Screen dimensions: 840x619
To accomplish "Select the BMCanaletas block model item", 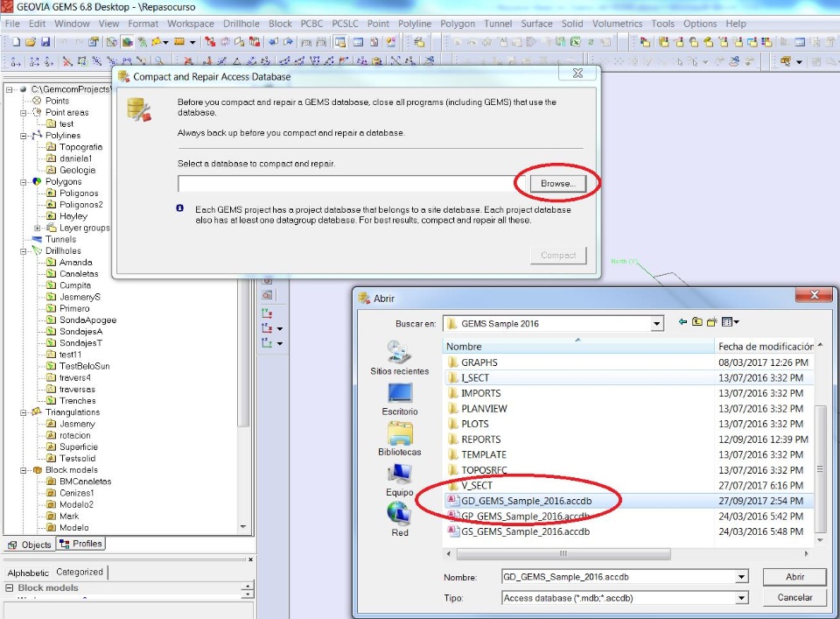I will click(85, 482).
